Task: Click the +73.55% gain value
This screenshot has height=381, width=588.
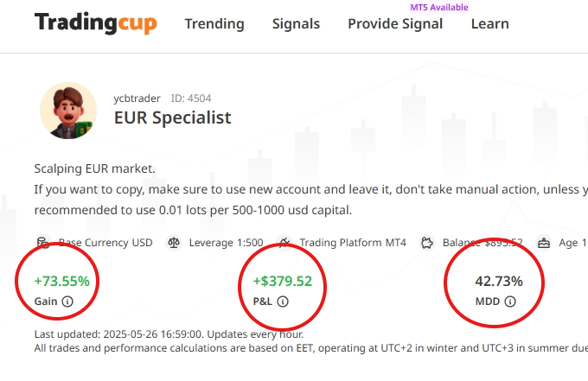Action: pos(61,281)
